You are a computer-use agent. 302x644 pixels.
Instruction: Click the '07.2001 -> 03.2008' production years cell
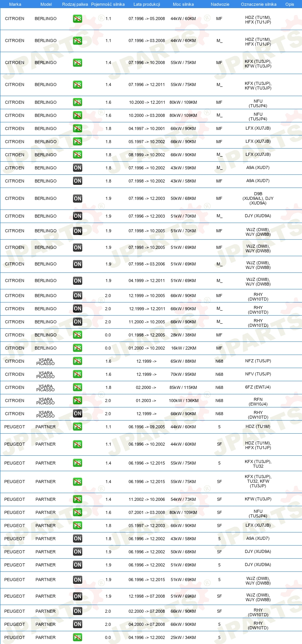(147, 512)
